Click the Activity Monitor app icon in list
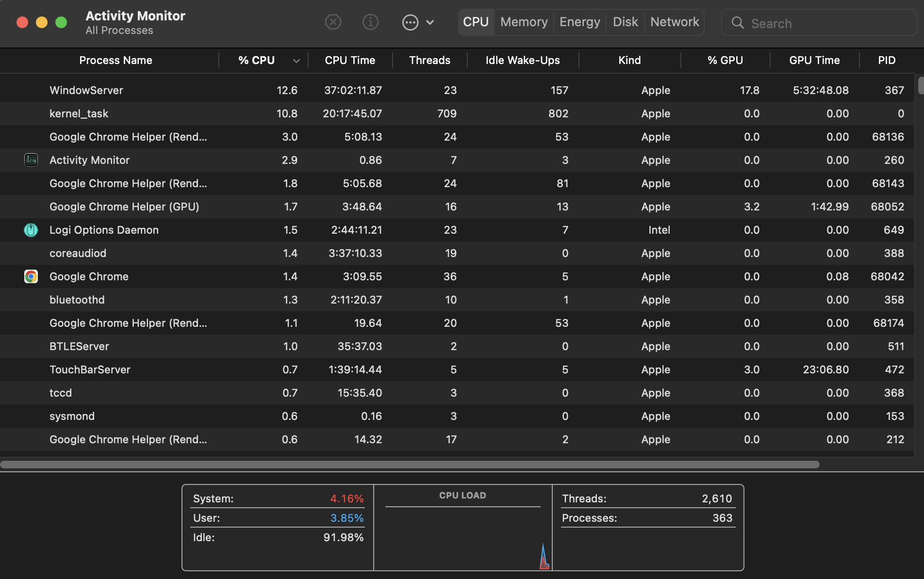The width and height of the screenshot is (924, 579). pos(31,160)
